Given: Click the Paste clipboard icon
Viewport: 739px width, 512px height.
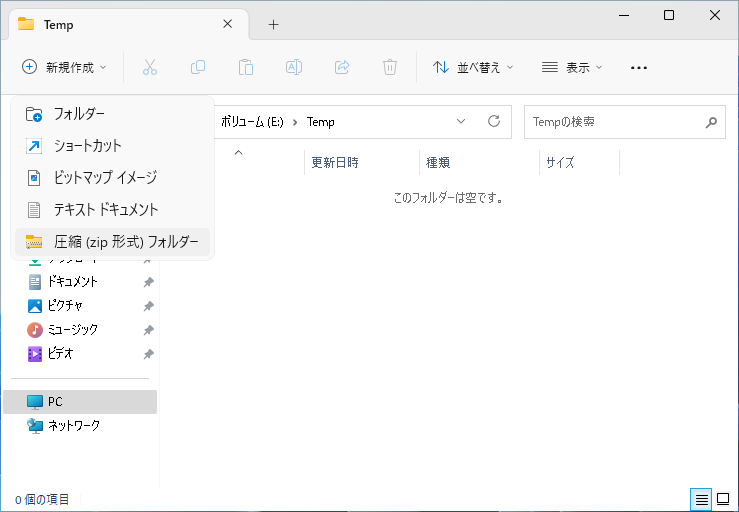Looking at the screenshot, I should (246, 67).
